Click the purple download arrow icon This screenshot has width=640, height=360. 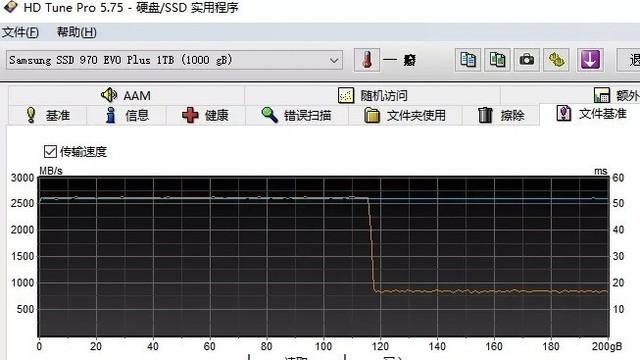click(590, 60)
